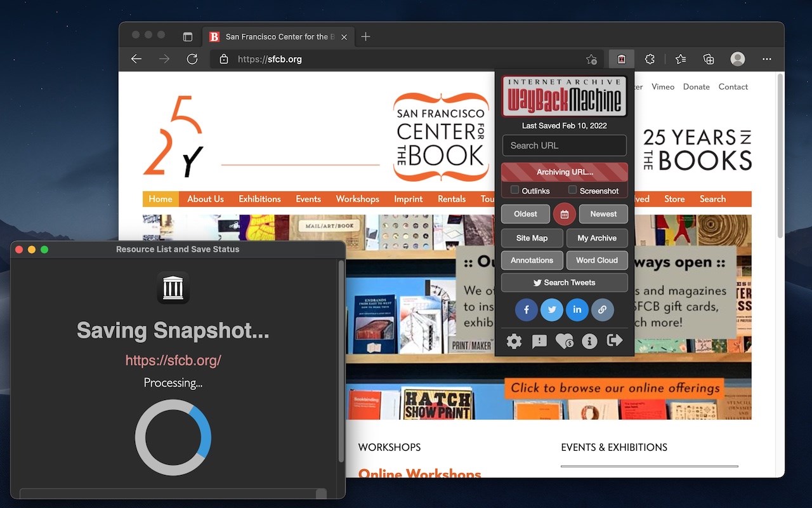This screenshot has height=508, width=812.
Task: Click the Site Map button
Action: click(x=532, y=238)
